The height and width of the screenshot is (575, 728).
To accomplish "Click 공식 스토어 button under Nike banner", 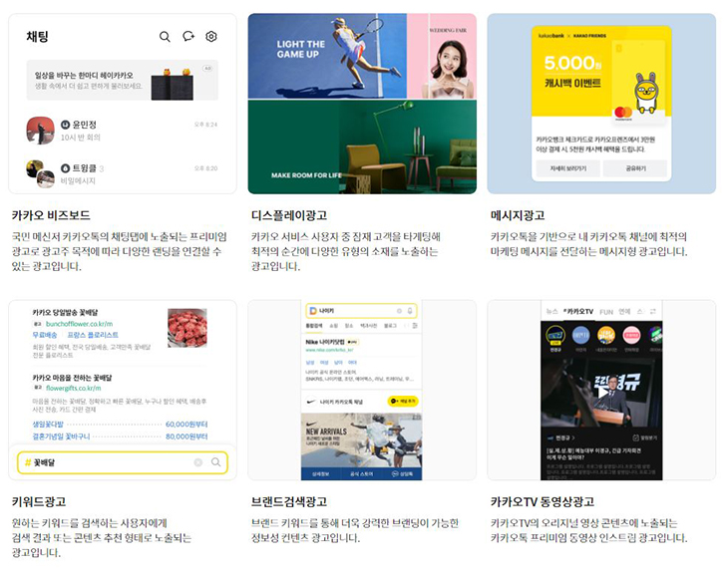I will pyautogui.click(x=361, y=473).
